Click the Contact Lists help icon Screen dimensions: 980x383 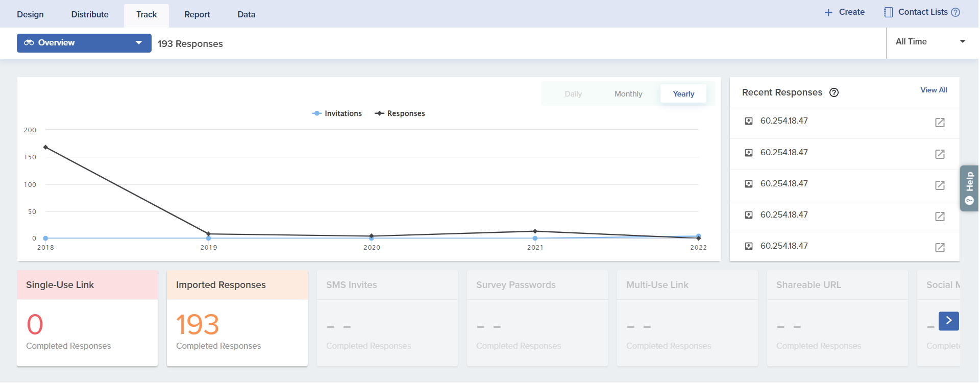click(955, 12)
